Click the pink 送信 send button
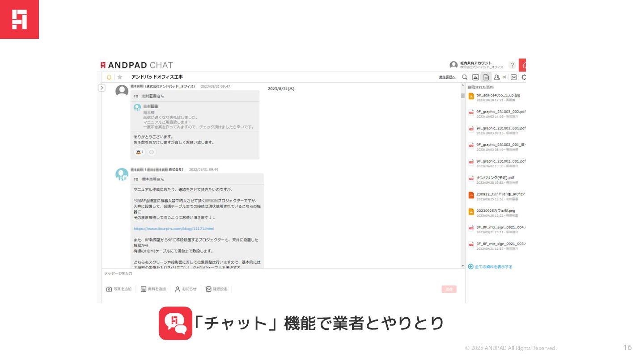Screen dimensions: 644x362 449,289
